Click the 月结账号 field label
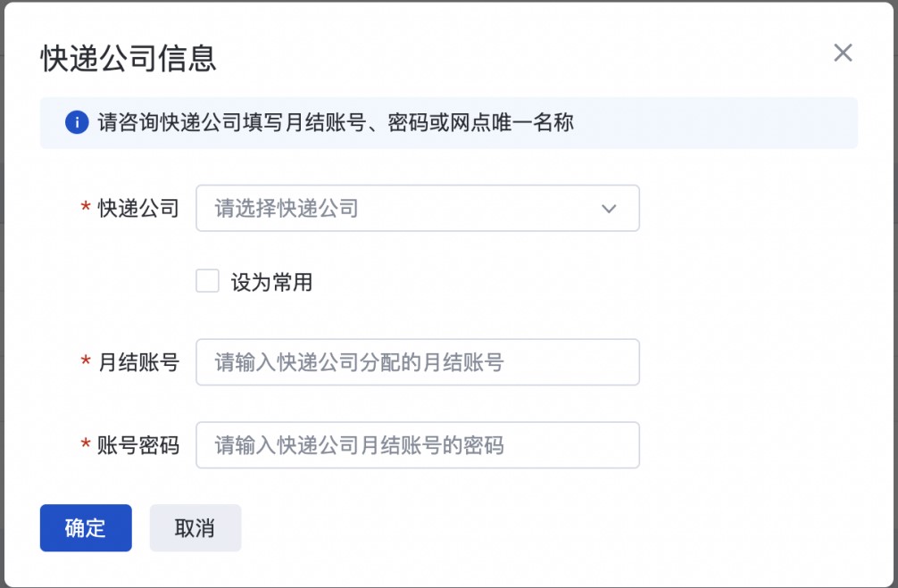The width and height of the screenshot is (898, 588). coord(138,362)
